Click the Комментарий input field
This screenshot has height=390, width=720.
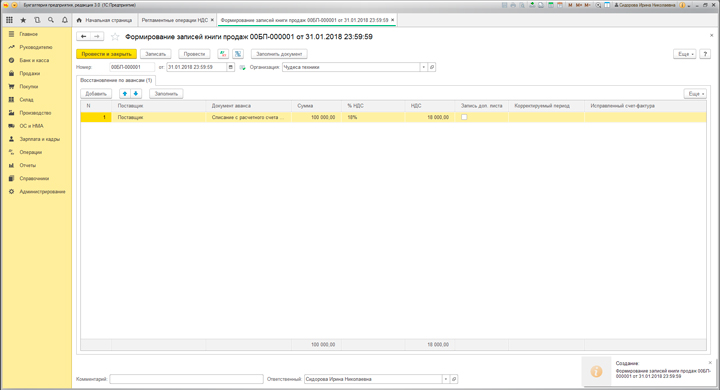pyautogui.click(x=186, y=379)
